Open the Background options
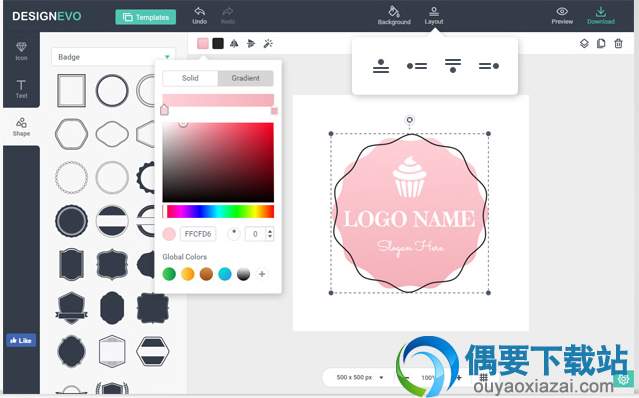This screenshot has height=398, width=639. 394,15
